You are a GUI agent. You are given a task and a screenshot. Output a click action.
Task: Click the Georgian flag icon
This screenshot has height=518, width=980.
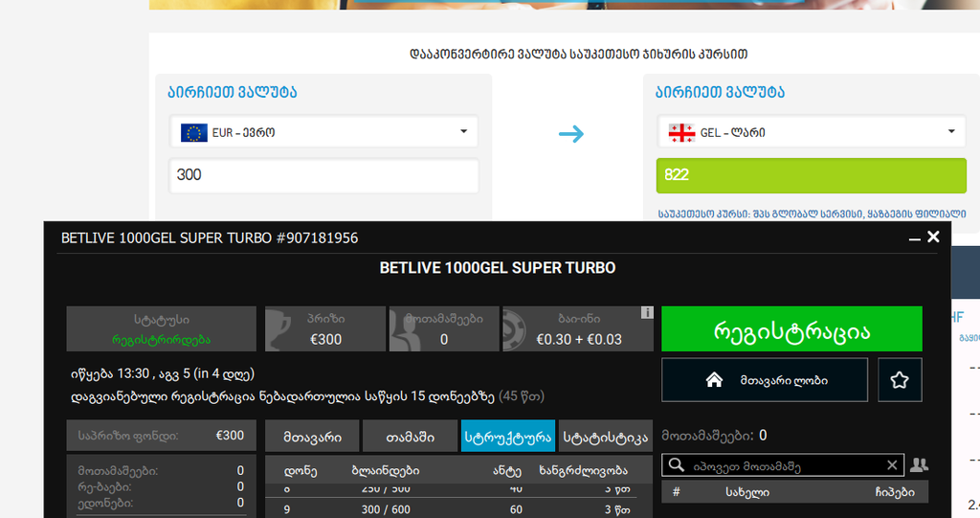(x=681, y=133)
